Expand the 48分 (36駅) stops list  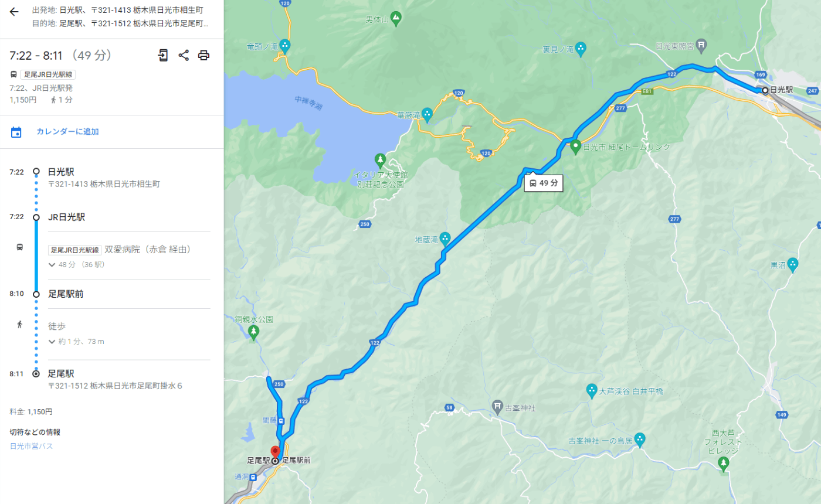77,264
